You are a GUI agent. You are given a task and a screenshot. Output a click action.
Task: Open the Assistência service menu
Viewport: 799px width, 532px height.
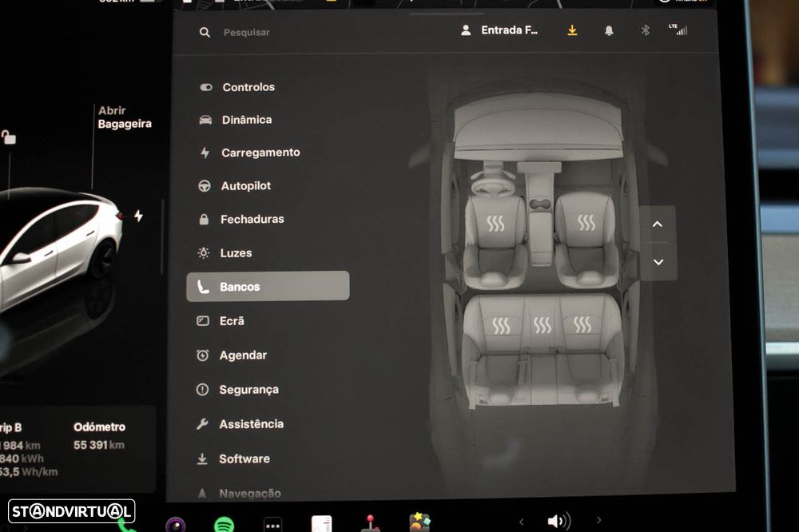coord(240,424)
